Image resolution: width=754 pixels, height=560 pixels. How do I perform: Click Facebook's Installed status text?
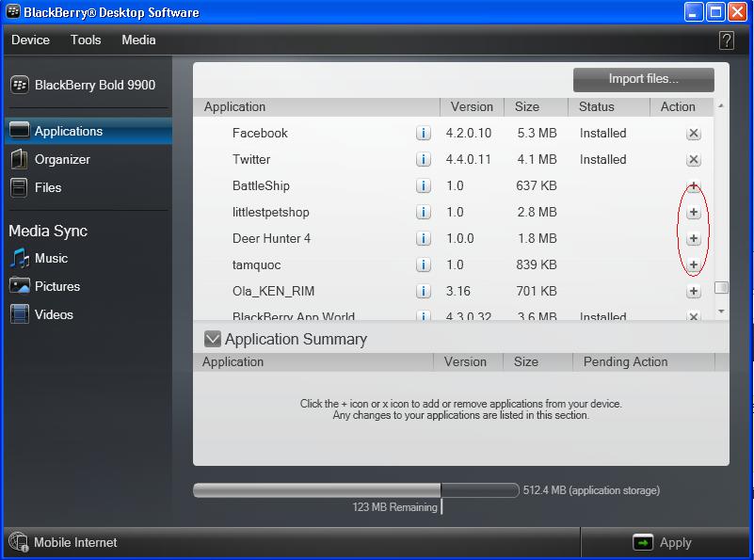pos(603,133)
